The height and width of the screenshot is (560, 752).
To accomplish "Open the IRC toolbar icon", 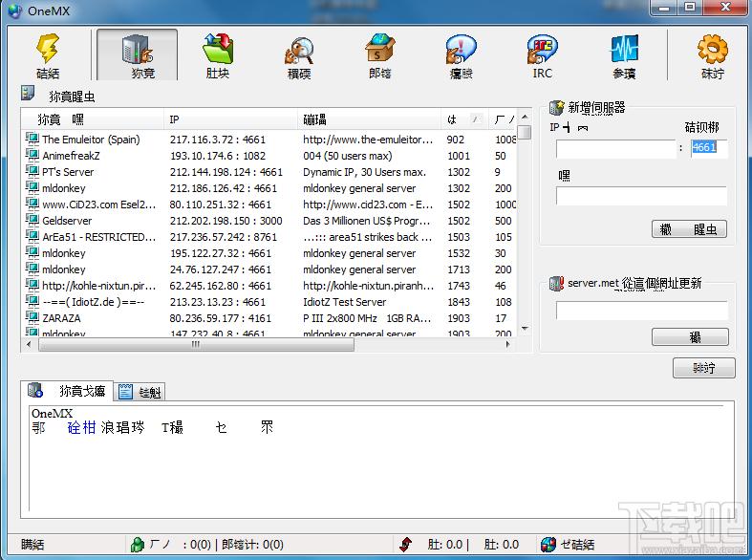I will click(x=543, y=49).
